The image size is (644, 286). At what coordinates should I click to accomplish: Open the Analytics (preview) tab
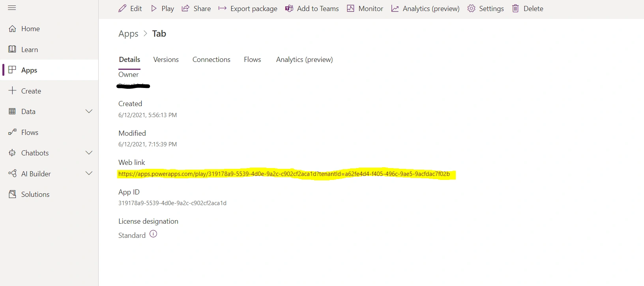(304, 60)
